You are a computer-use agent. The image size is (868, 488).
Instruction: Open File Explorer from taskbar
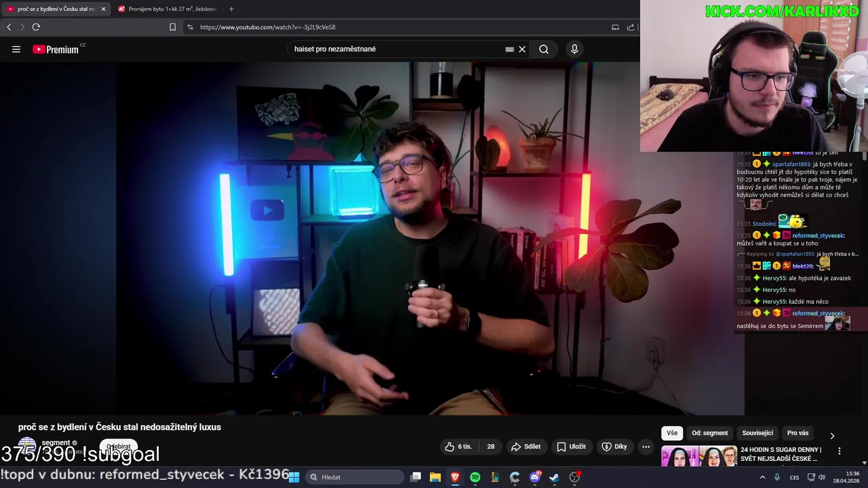[435, 477]
